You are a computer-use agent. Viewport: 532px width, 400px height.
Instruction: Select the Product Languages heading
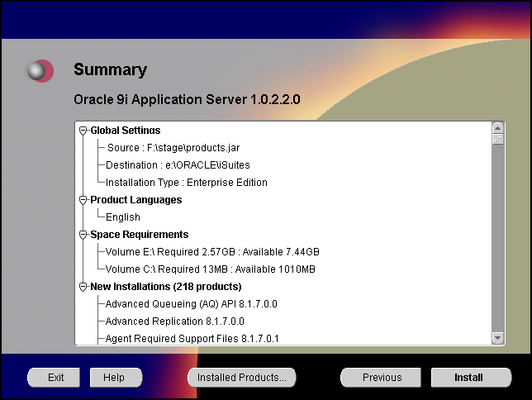(136, 200)
